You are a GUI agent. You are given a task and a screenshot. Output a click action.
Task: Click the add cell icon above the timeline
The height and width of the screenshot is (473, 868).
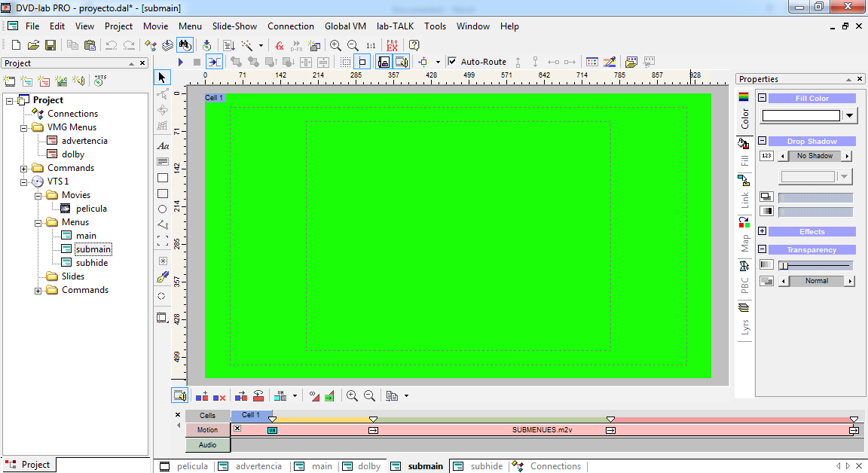tap(202, 396)
